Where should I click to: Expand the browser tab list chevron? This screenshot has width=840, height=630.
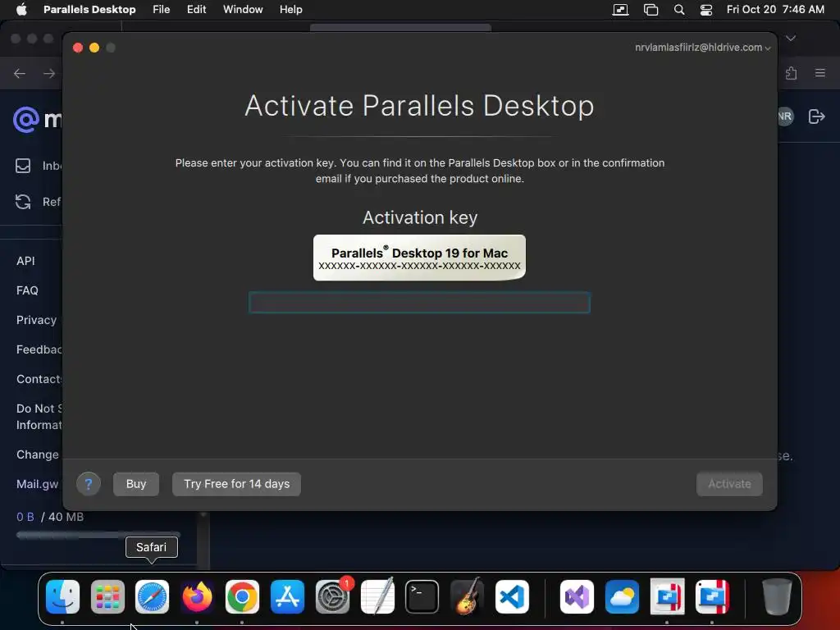(791, 38)
